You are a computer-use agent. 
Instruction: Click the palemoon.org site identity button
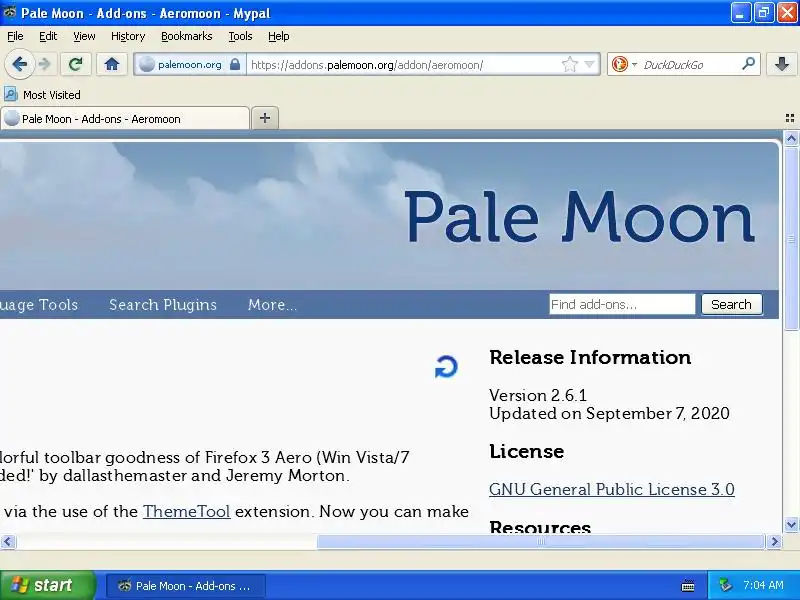190,64
